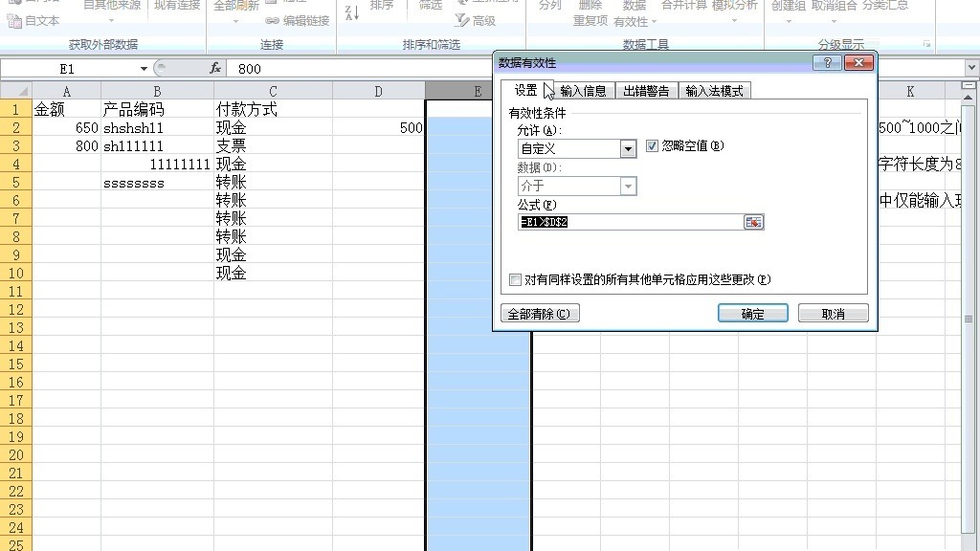
Task: Open the Allow (允许) dropdown showing 自定义
Action: coord(628,148)
